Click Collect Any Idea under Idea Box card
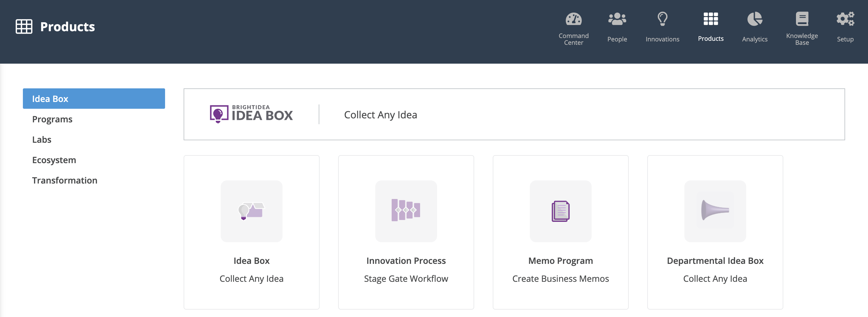 251,279
